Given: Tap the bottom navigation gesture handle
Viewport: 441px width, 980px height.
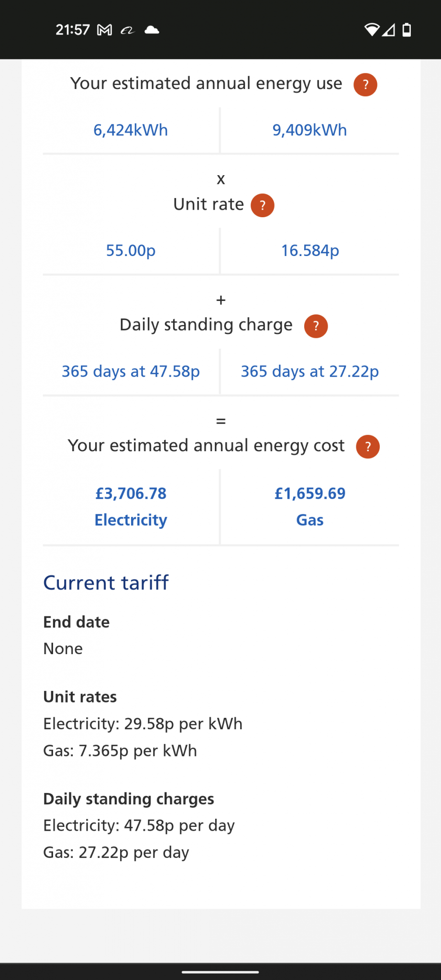Looking at the screenshot, I should click(220, 972).
